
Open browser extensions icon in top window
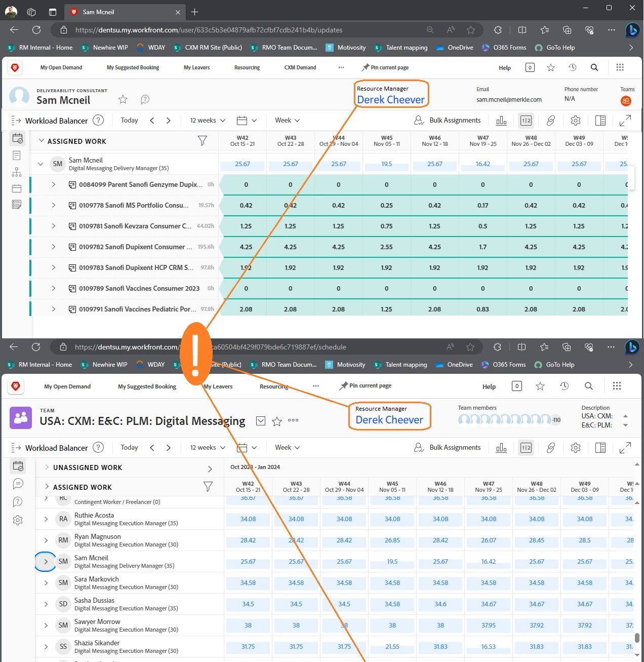click(x=498, y=30)
